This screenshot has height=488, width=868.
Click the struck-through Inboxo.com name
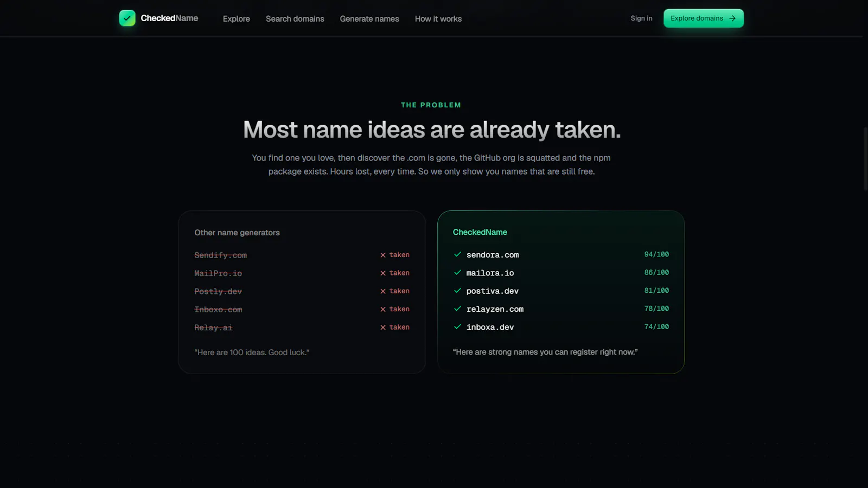218,310
